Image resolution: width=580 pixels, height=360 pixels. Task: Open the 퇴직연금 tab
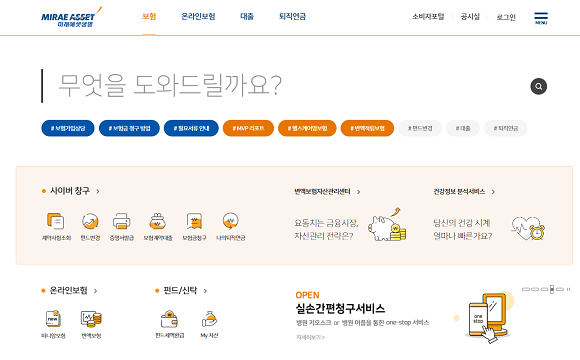[x=292, y=17]
